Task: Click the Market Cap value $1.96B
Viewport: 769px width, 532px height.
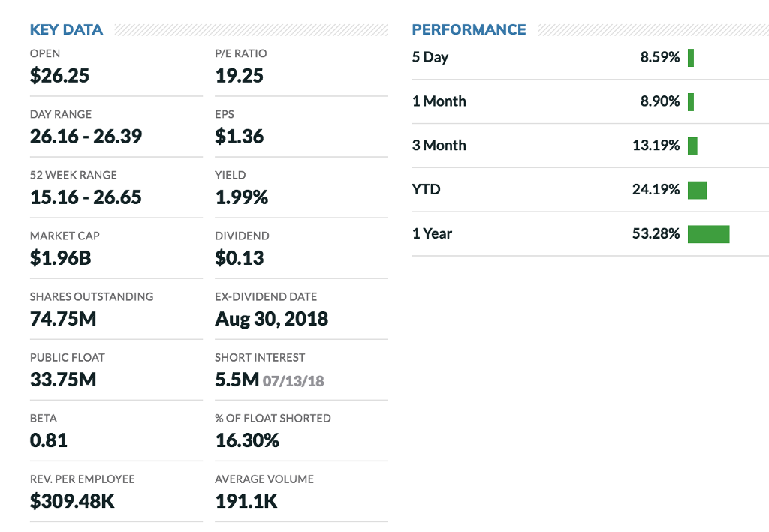Action: pos(61,258)
